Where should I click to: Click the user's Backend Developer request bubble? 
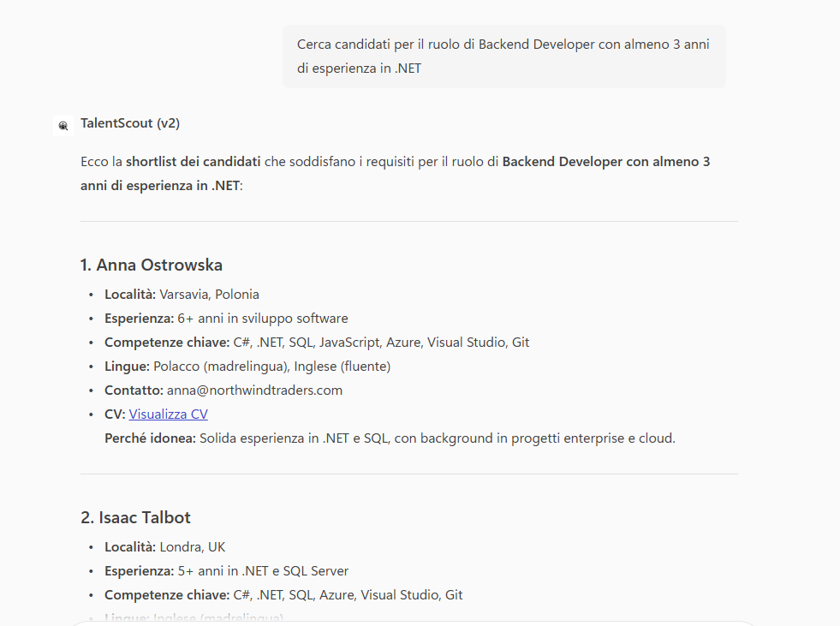503,57
